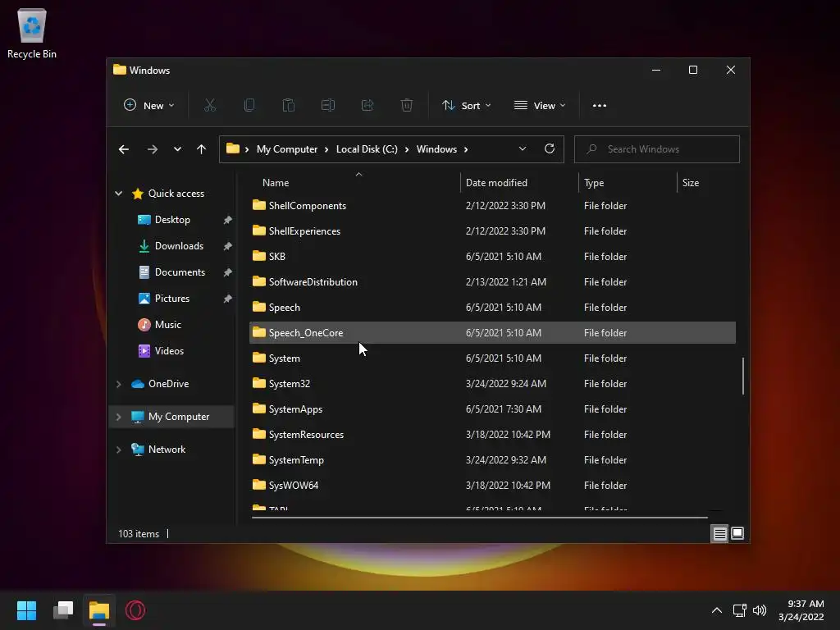Sort by the Type column header
840x630 pixels.
pyautogui.click(x=628, y=183)
